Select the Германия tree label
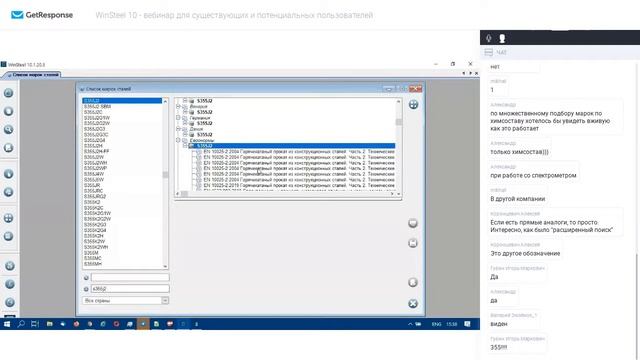The width and height of the screenshot is (640, 360). pos(200,118)
